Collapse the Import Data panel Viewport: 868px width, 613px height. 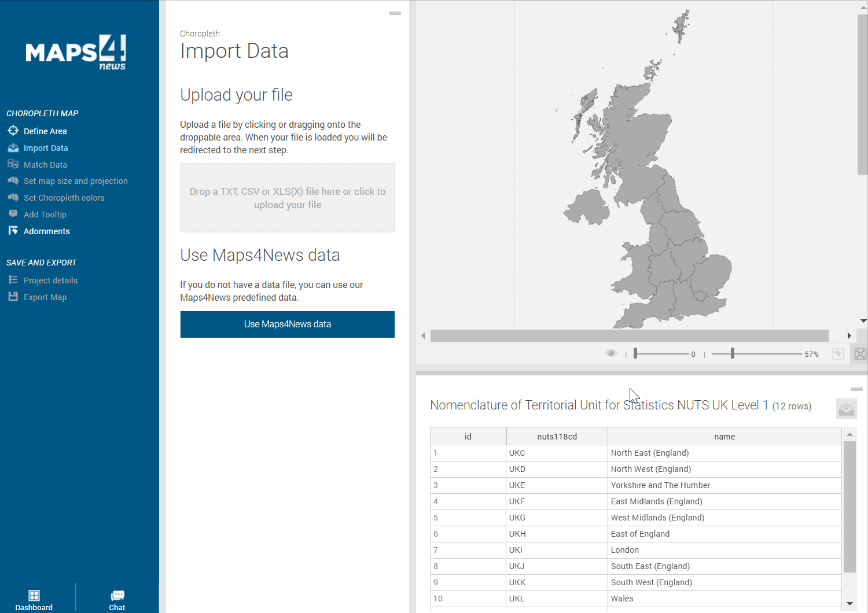point(395,13)
